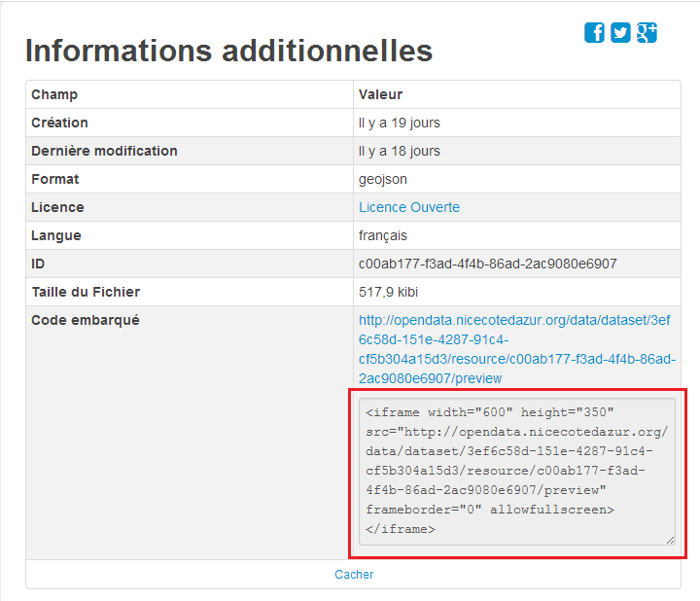Share the page on Google Plus
Image resolution: width=700 pixels, height=601 pixels.
pyautogui.click(x=647, y=33)
